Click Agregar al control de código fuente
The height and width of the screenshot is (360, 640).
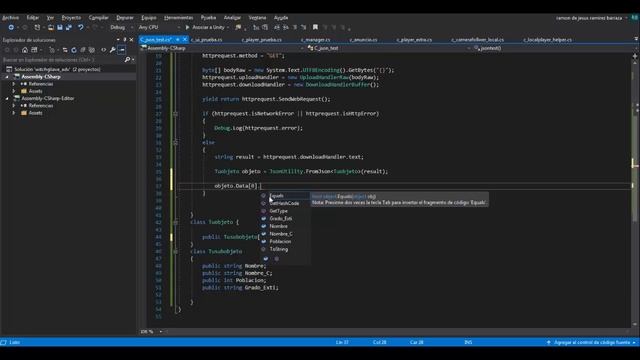(592, 342)
